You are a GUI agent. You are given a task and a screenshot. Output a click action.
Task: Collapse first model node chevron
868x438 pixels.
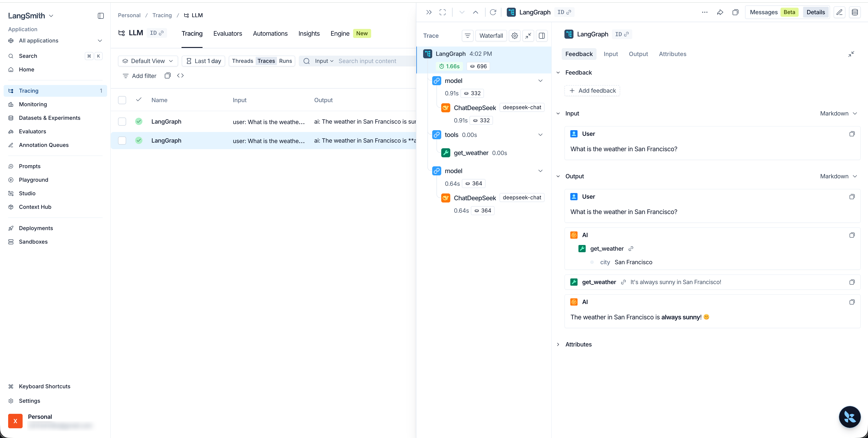pyautogui.click(x=540, y=81)
